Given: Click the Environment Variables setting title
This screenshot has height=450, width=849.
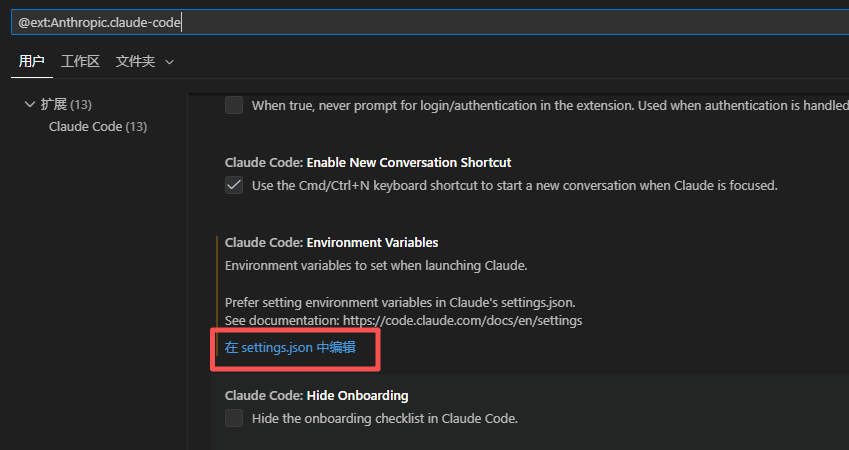Looking at the screenshot, I should point(331,242).
